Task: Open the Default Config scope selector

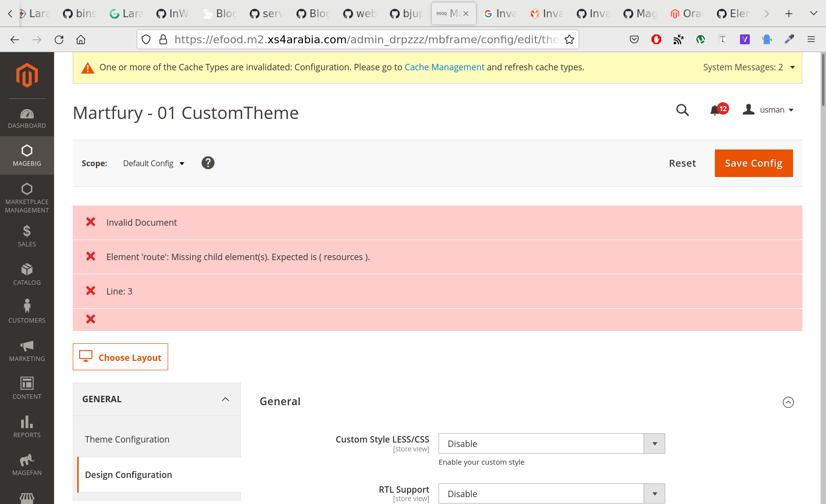Action: tap(153, 163)
